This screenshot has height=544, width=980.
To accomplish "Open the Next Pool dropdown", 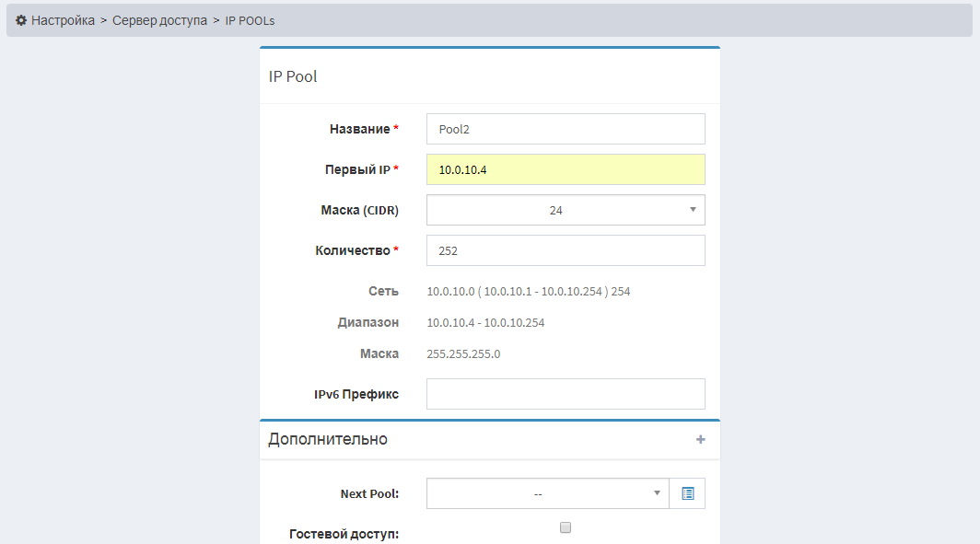I will pyautogui.click(x=547, y=493).
